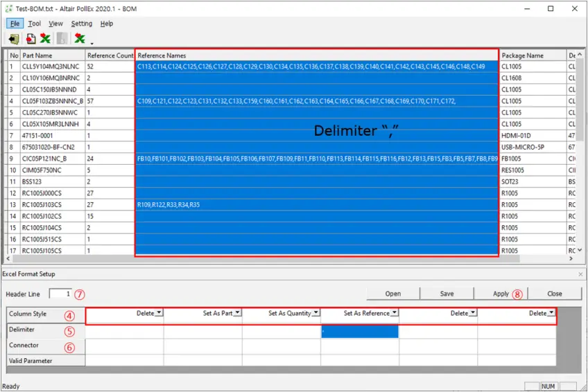Open the small toolbar options arrow

pyautogui.click(x=92, y=44)
